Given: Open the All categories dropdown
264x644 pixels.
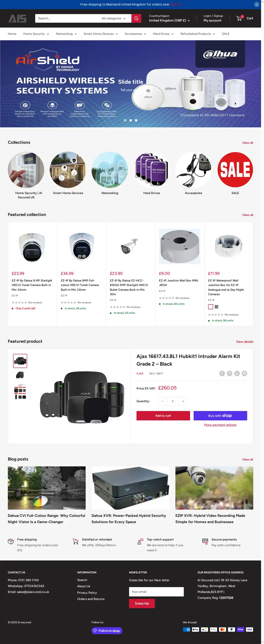Looking at the screenshot, I should point(114,18).
